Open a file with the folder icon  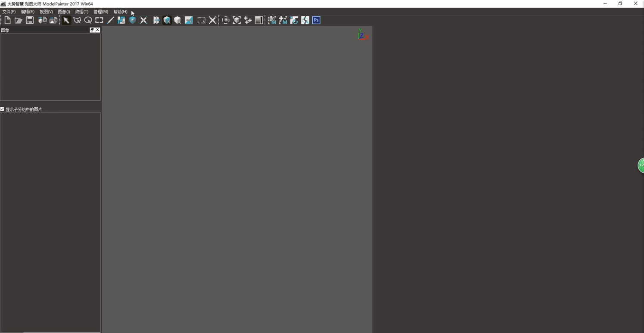pos(19,20)
